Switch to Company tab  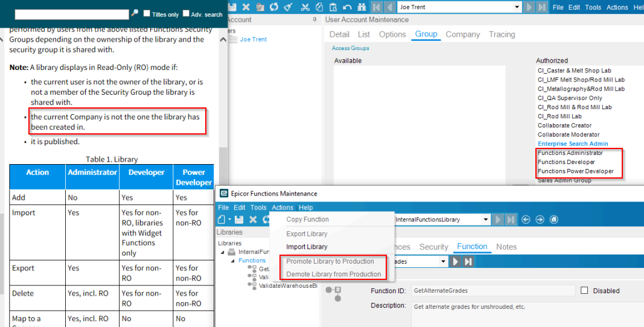(x=463, y=34)
